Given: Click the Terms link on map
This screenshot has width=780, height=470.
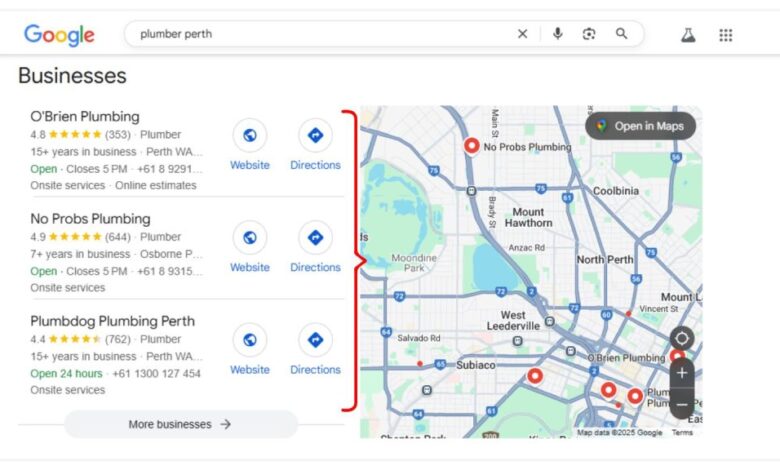Looking at the screenshot, I should click(682, 432).
